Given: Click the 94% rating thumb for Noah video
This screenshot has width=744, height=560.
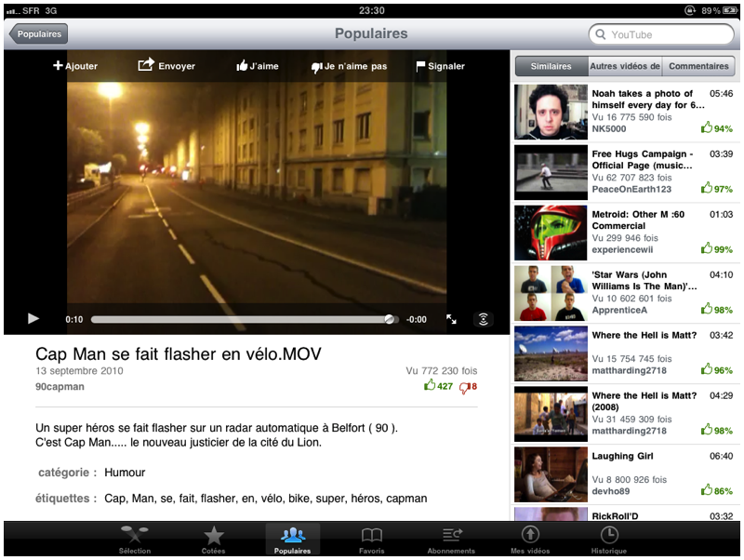Looking at the screenshot, I should point(707,127).
